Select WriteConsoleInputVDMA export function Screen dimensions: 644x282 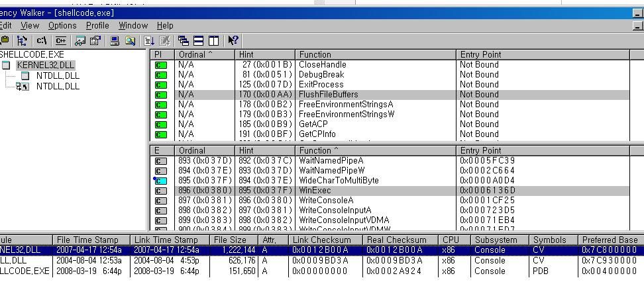[x=344, y=220]
